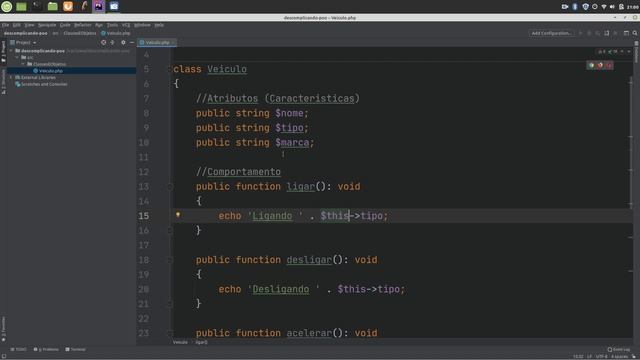Screen dimensions: 640x360
Task: Open the Edit menu
Action: click(16, 25)
